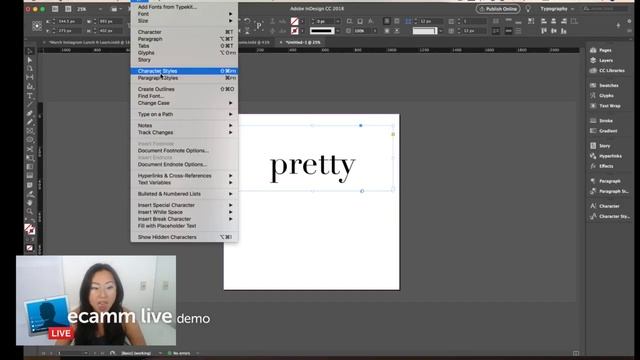640x360 pixels.
Task: Expand Type on a Path submenu
Action: point(184,114)
